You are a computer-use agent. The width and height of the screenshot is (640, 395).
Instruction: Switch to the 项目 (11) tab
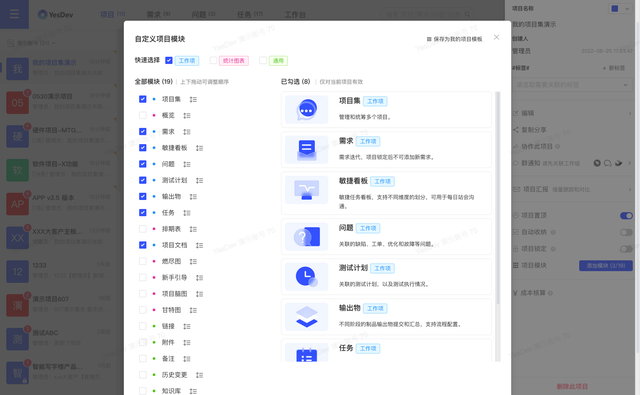coord(113,15)
